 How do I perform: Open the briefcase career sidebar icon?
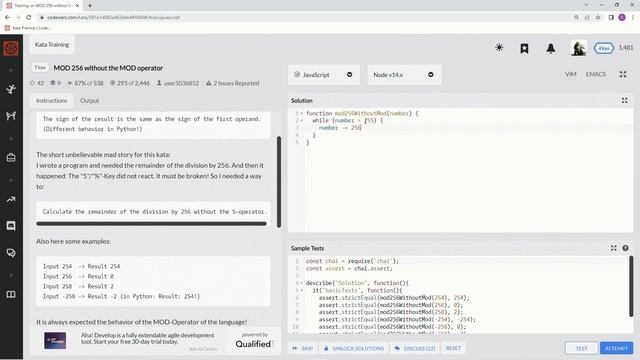point(11,158)
